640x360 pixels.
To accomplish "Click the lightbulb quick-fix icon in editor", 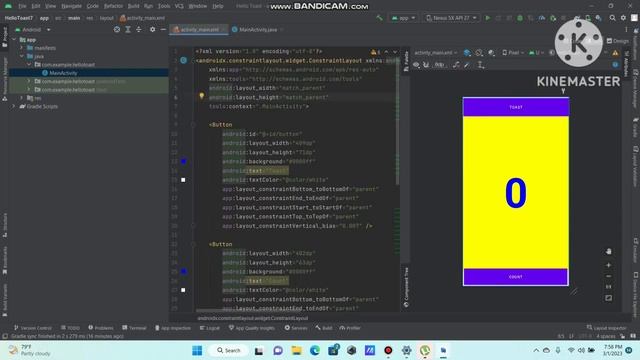I will click(x=201, y=96).
